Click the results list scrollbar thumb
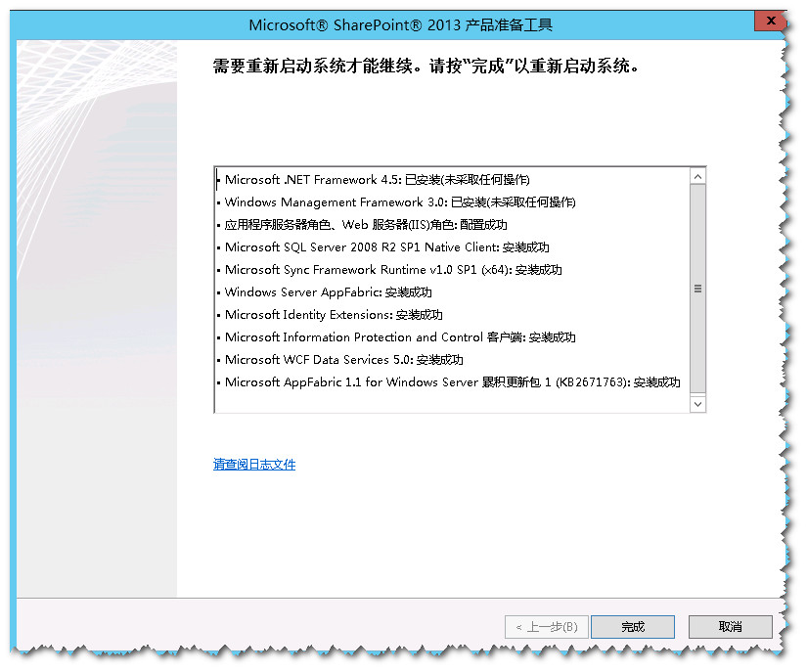This screenshot has height=672, width=807. click(x=697, y=289)
